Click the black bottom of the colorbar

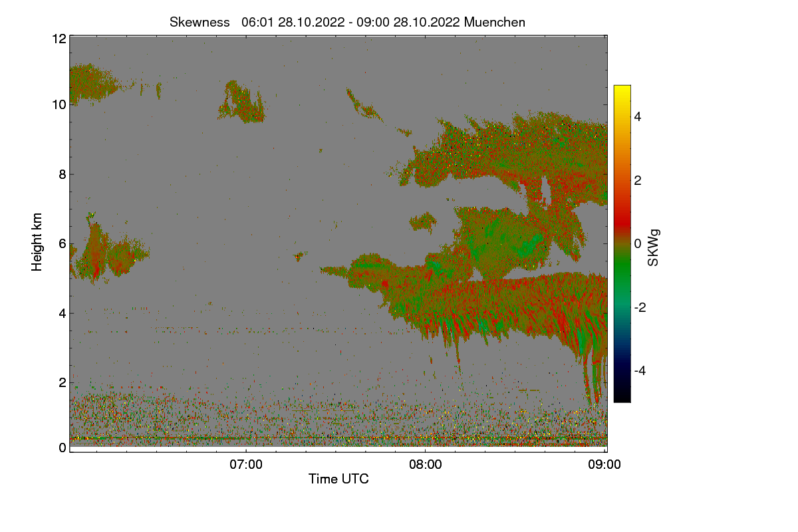click(622, 396)
